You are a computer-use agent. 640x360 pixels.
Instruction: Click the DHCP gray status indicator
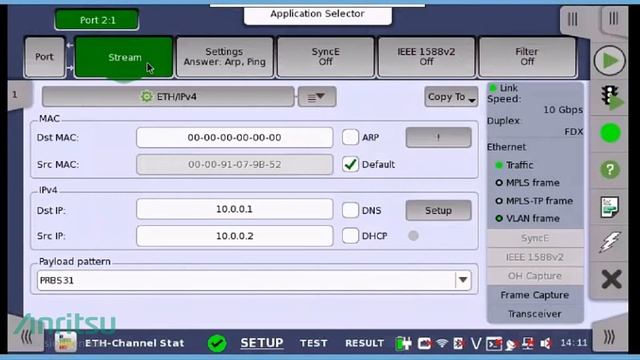(x=413, y=236)
